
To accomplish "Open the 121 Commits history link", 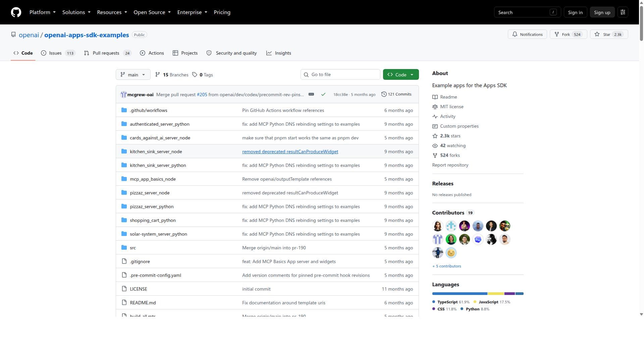I will tap(396, 95).
